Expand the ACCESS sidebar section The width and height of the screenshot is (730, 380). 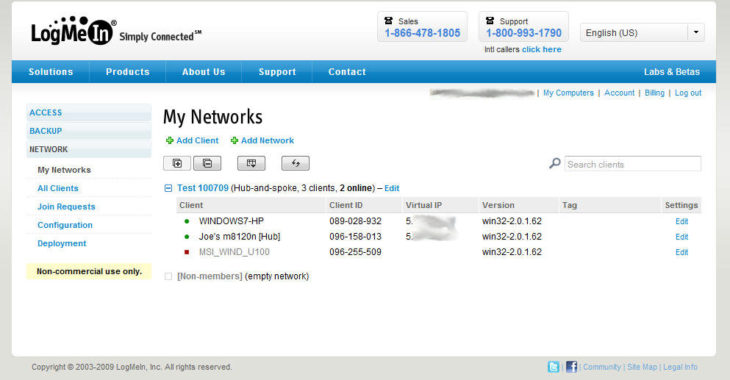[x=89, y=113]
